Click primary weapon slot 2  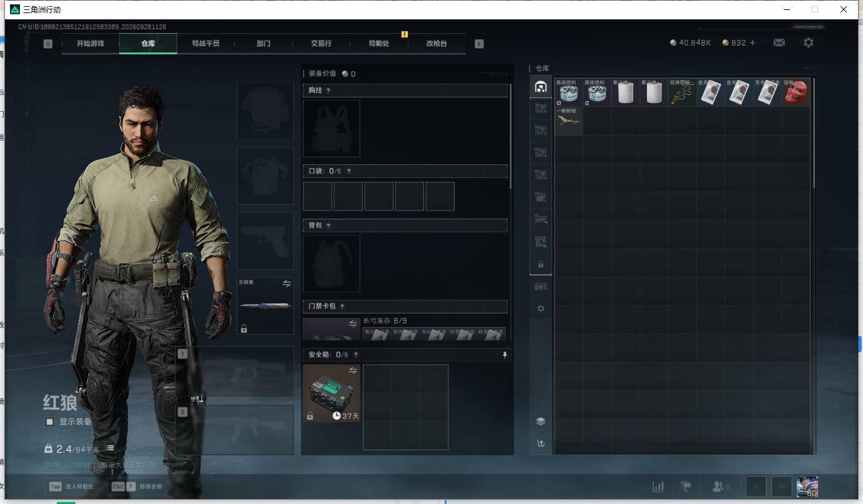(x=235, y=430)
